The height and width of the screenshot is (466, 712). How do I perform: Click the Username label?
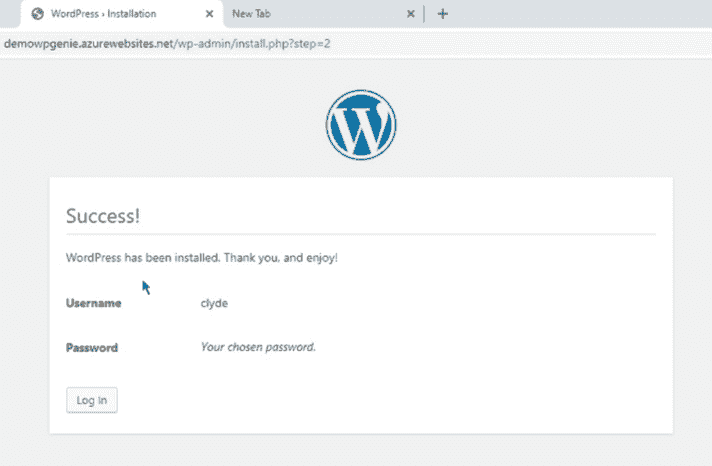pos(94,303)
